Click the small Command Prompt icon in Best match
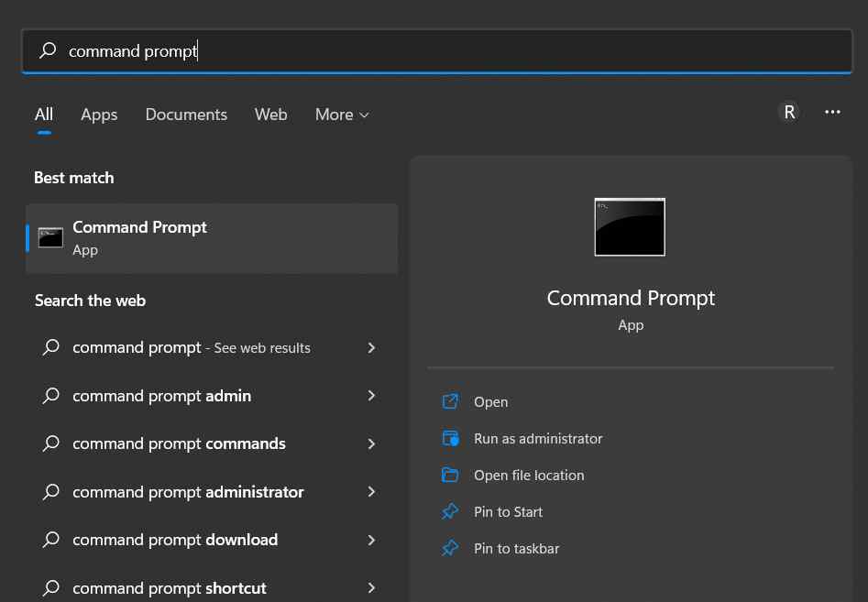The image size is (868, 602). [50, 238]
